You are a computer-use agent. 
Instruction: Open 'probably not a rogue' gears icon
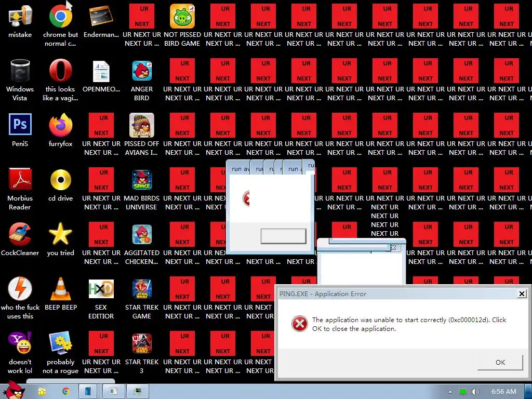(60, 343)
